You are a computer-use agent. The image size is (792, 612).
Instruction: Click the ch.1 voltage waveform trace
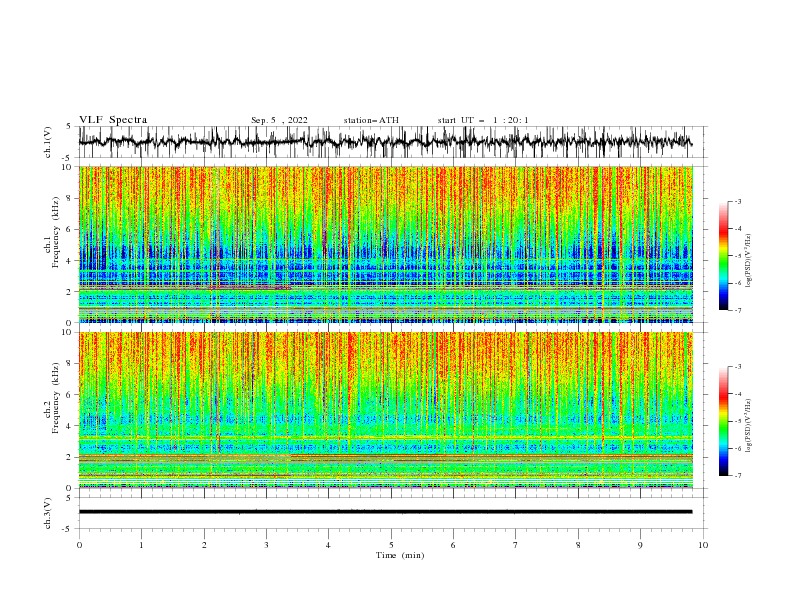point(385,141)
